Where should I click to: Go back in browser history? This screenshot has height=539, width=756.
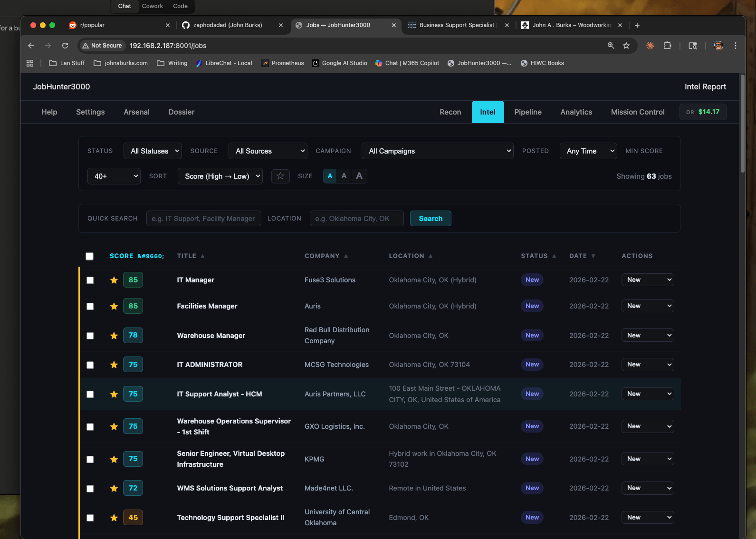(x=31, y=46)
